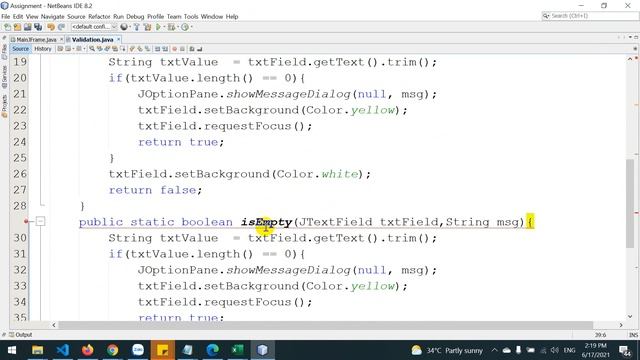Screen dimensions: 640x360
Task: Click the Uncomment icon in editor toolbar
Action: coord(199,49)
